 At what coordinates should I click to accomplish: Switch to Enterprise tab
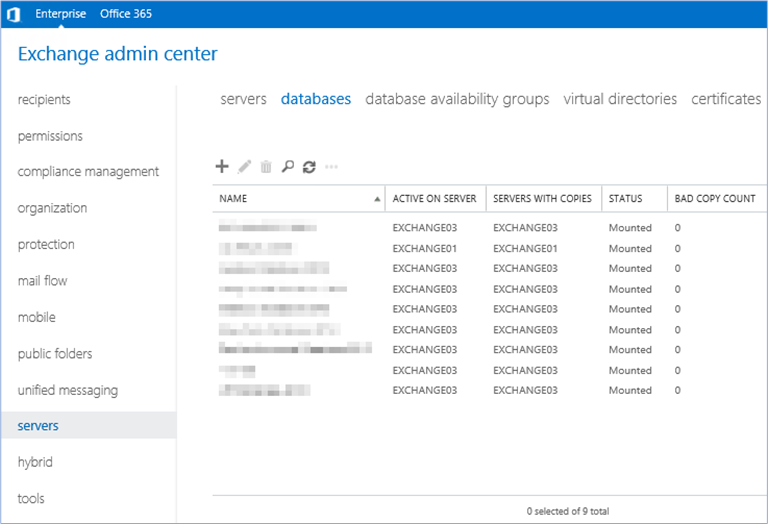[x=61, y=14]
